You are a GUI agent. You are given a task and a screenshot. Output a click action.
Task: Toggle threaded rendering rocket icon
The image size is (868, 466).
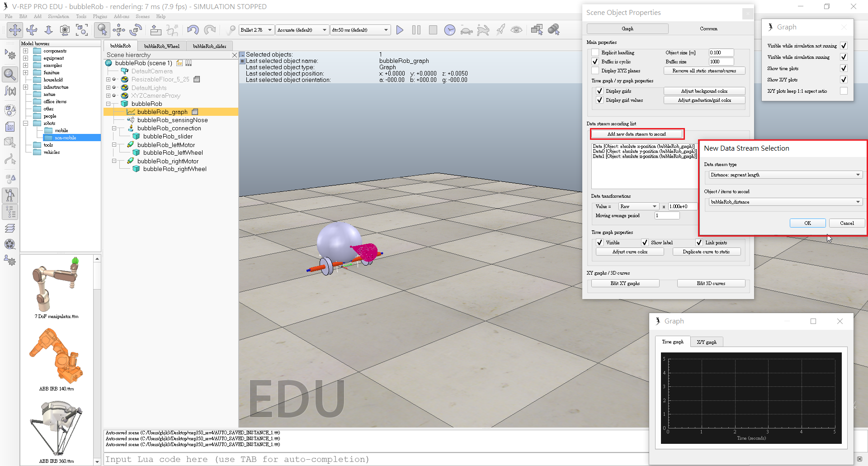coord(500,30)
